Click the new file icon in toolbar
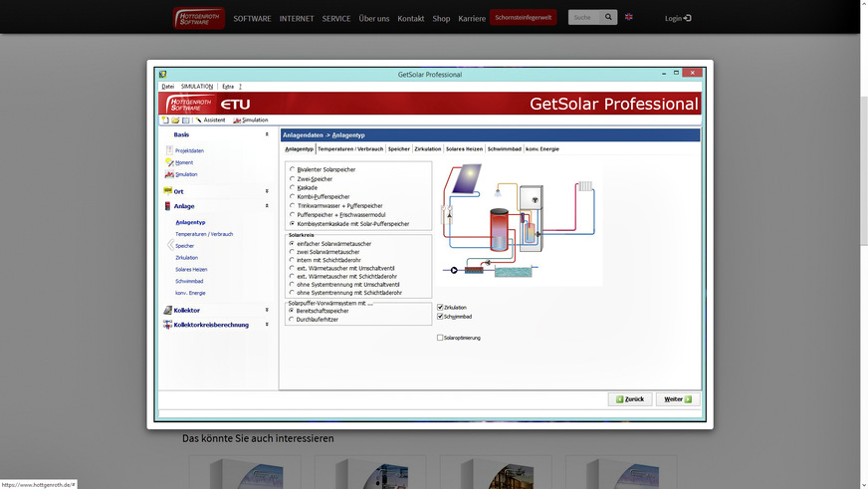The width and height of the screenshot is (868, 489). click(165, 120)
